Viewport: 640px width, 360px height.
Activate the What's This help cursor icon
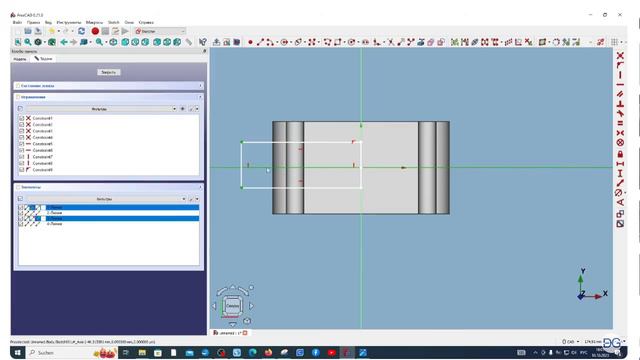pyautogui.click(x=202, y=42)
